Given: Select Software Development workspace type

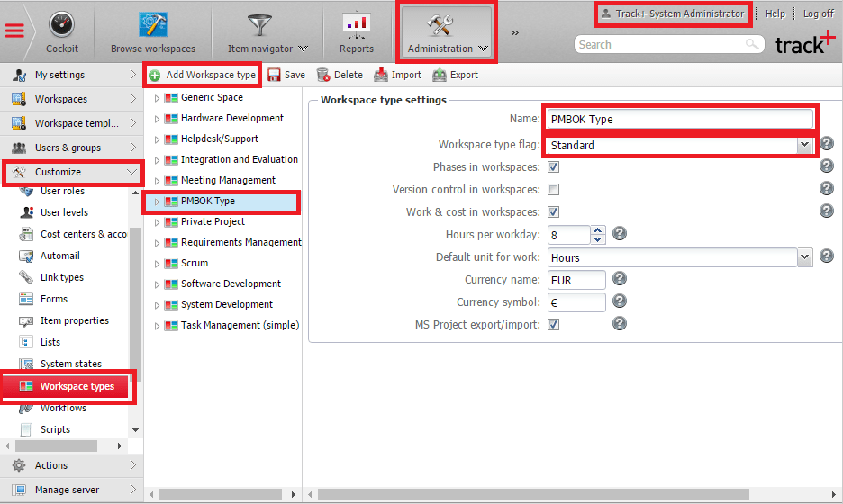Looking at the screenshot, I should (x=231, y=283).
